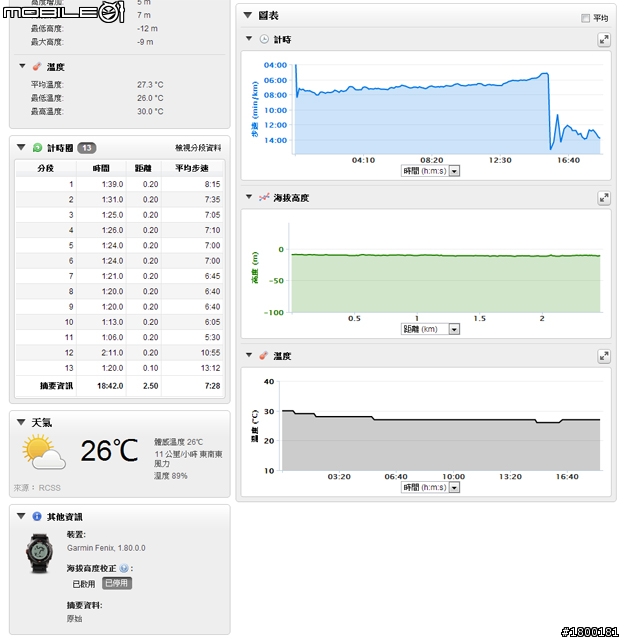625x640 pixels.
Task: Collapse the left 溫度 stats panel
Action: [x=22, y=66]
